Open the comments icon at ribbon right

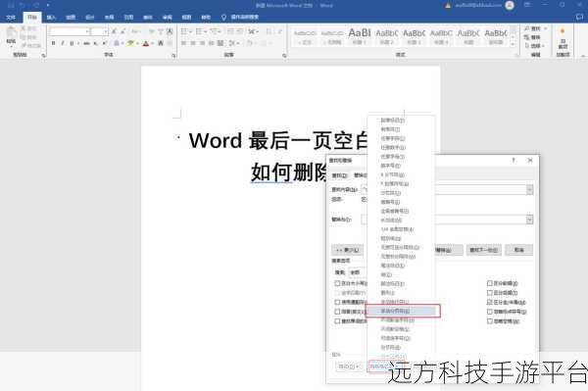(x=580, y=17)
